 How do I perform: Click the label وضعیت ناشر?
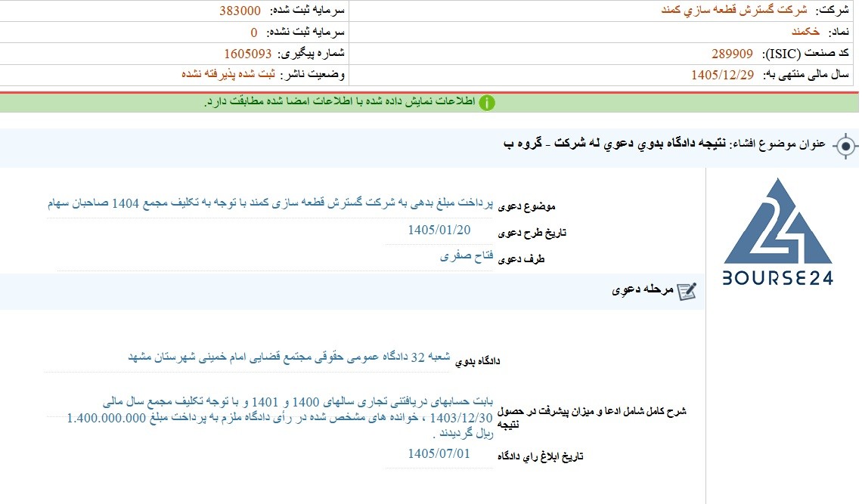pyautogui.click(x=312, y=75)
